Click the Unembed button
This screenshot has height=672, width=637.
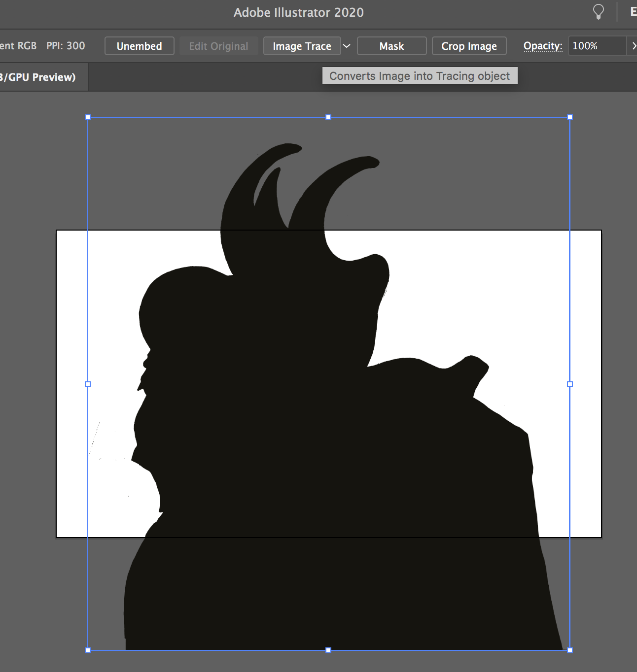[x=139, y=46]
